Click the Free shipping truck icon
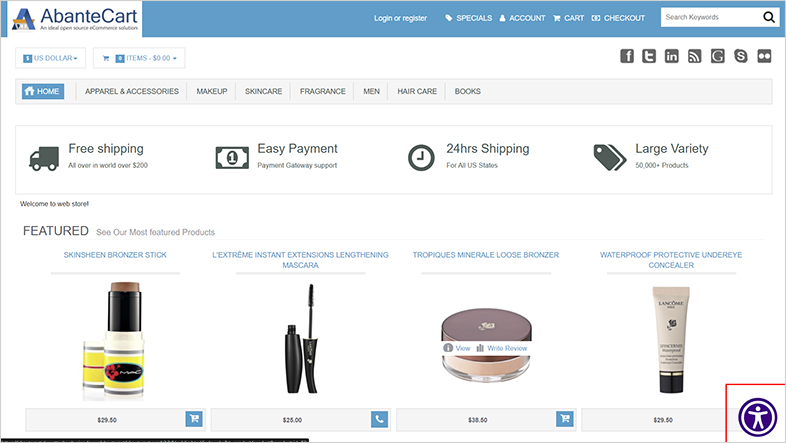Image resolution: width=786 pixels, height=443 pixels. (44, 159)
